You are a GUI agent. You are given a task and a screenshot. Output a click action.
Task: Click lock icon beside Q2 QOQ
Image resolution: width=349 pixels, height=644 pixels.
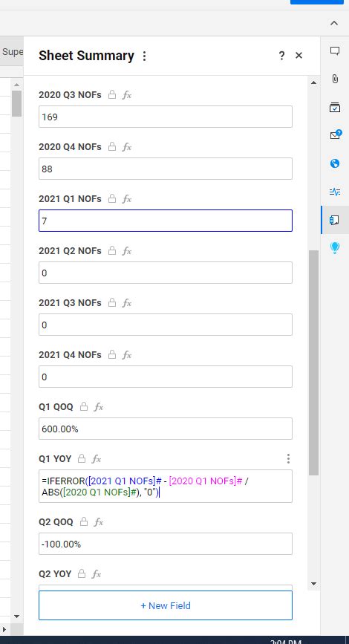tap(84, 521)
